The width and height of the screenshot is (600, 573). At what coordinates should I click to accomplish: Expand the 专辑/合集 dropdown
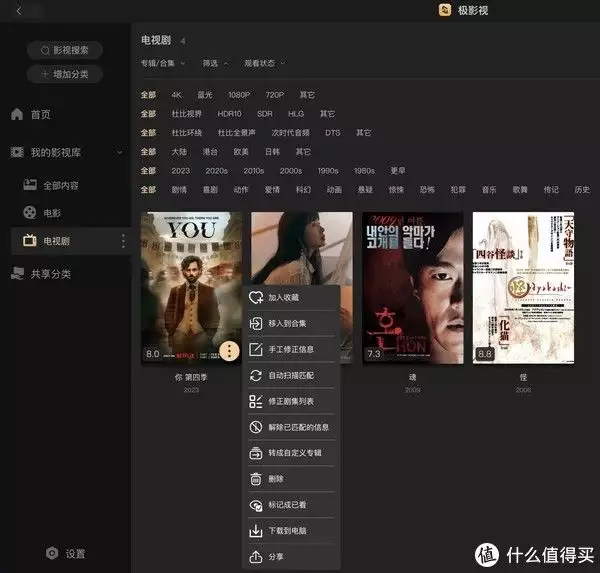pyautogui.click(x=163, y=63)
